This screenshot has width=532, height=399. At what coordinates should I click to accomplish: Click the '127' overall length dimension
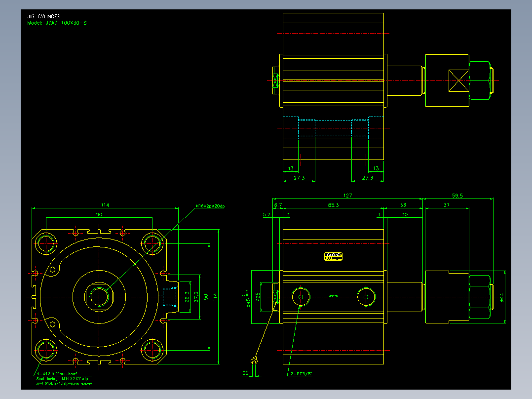point(348,196)
